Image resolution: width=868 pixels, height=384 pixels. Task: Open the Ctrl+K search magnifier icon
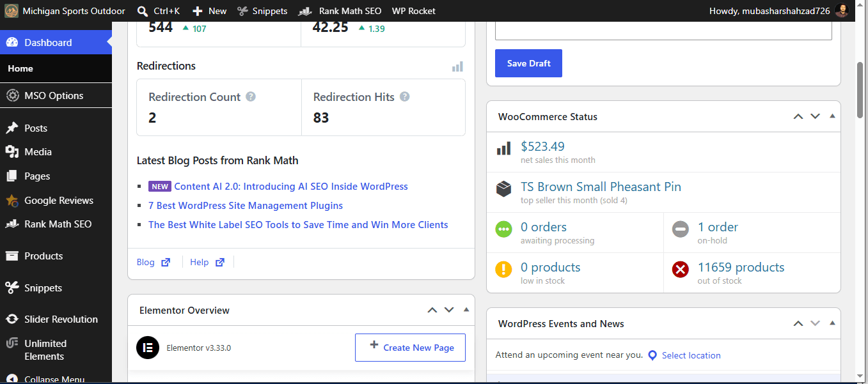click(143, 11)
